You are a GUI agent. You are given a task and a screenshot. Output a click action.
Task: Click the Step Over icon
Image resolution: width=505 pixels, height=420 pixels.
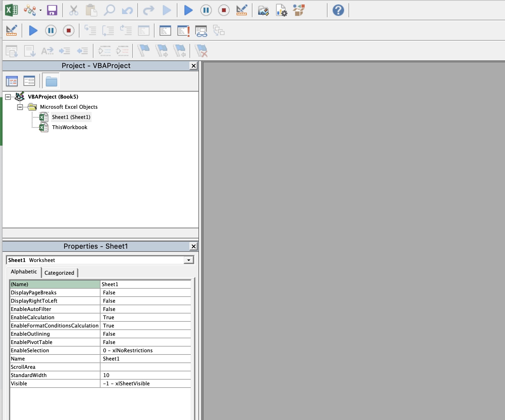(x=108, y=31)
